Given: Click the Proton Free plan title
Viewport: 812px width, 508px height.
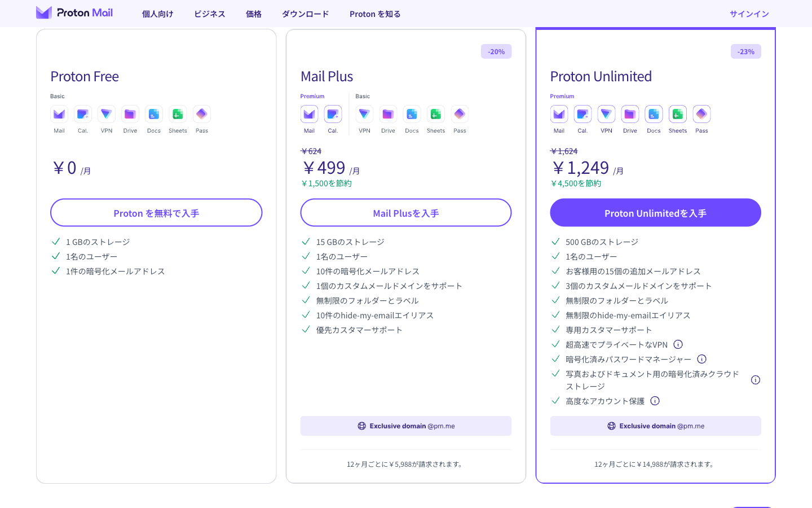Looking at the screenshot, I should (85, 76).
